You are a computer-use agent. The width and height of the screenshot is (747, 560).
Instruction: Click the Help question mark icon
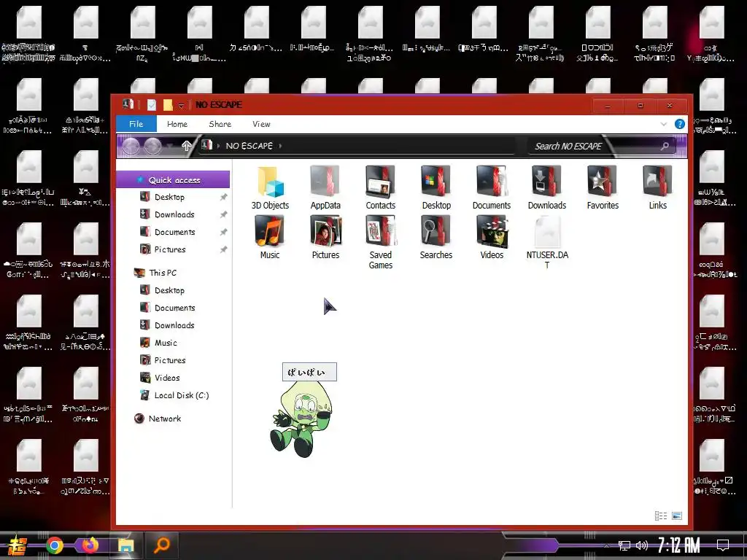pyautogui.click(x=679, y=124)
